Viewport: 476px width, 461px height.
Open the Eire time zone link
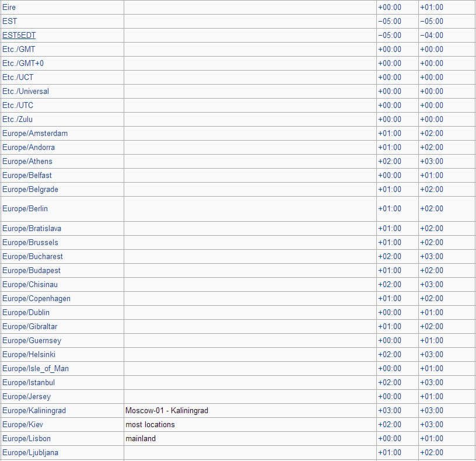click(x=9, y=7)
